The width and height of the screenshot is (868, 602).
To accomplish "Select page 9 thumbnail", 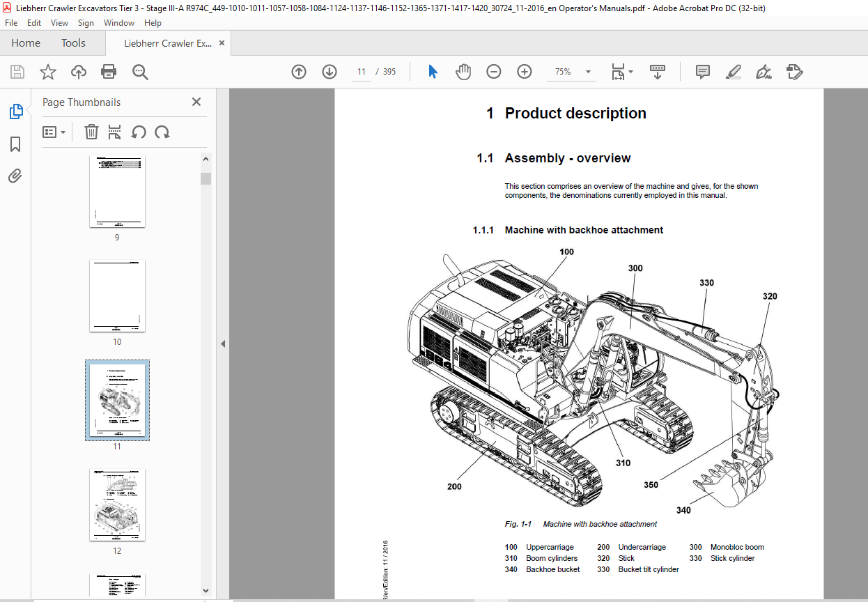I will coord(117,192).
